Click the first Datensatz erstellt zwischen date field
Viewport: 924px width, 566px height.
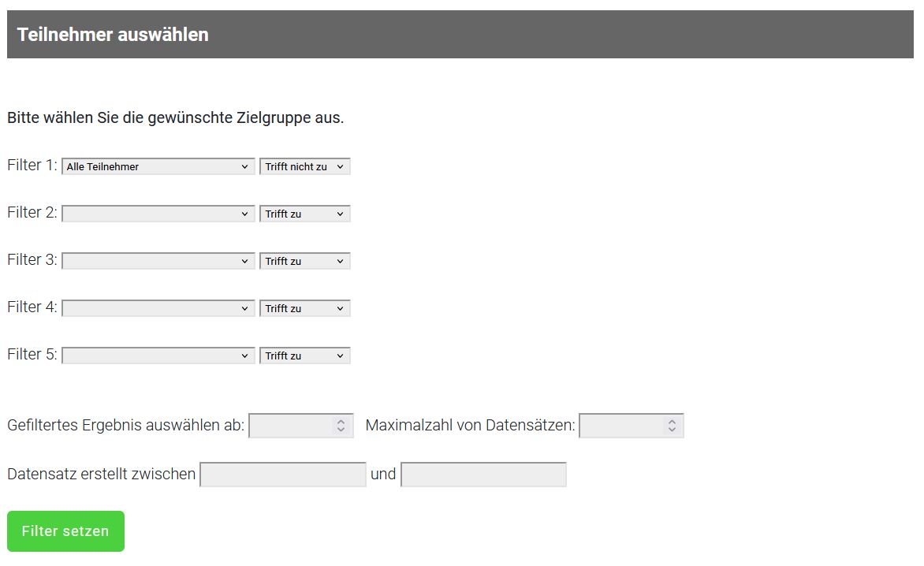click(x=282, y=474)
